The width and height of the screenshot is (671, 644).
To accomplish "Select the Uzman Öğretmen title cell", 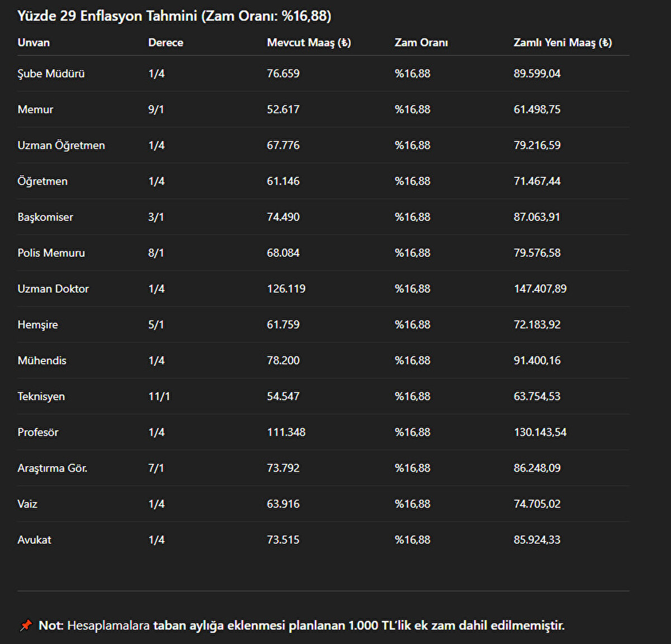I will [61, 145].
